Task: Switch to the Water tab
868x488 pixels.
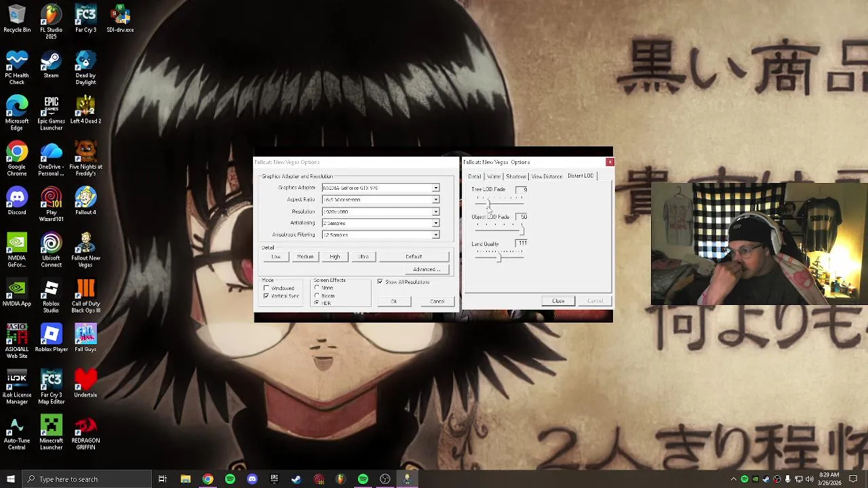Action: (x=494, y=176)
